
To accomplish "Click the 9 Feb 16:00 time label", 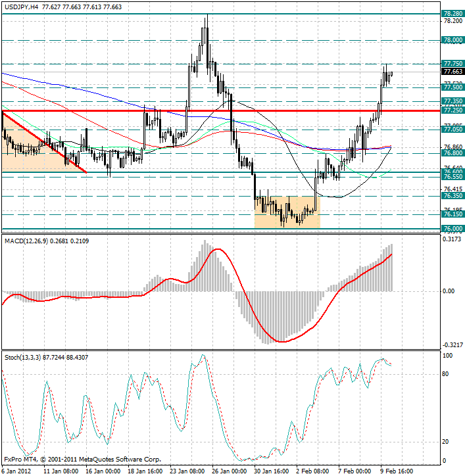I will pyautogui.click(x=397, y=471).
